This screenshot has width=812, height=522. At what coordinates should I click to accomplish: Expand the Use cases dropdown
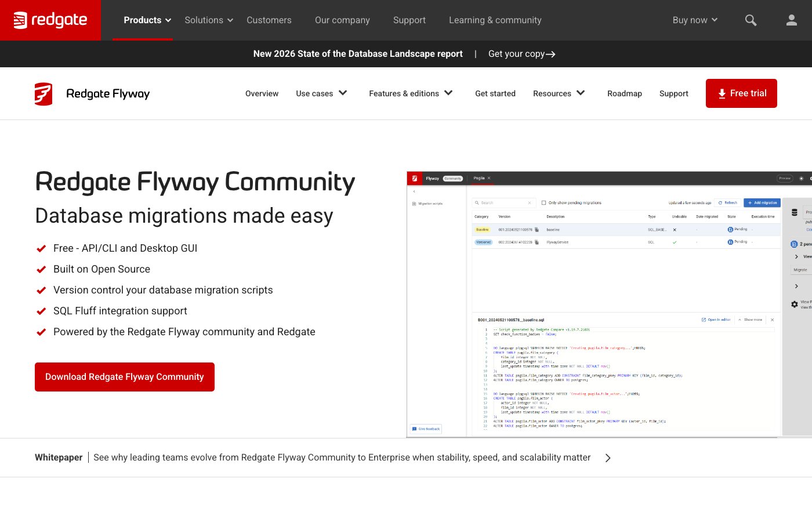(321, 93)
